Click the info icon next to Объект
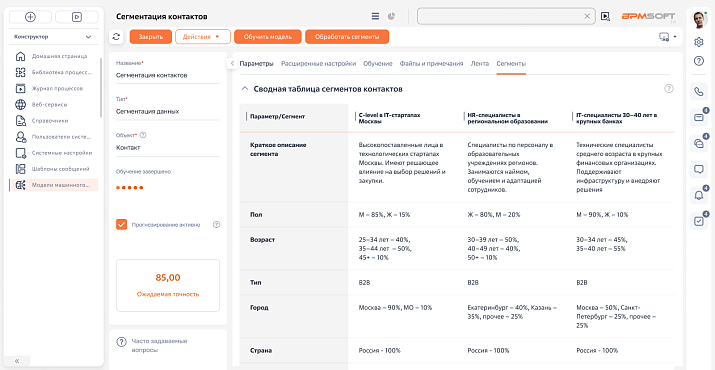Viewport: 715px width, 370px height. tap(143, 135)
